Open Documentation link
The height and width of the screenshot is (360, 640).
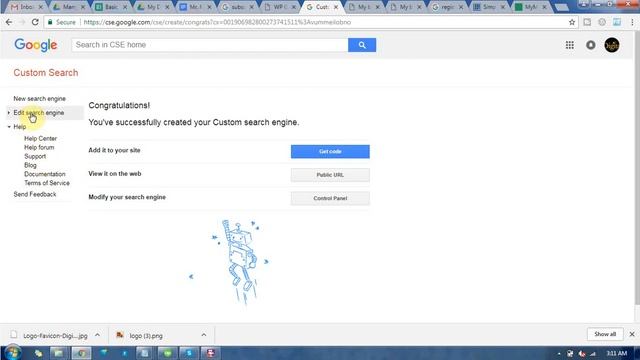(x=44, y=174)
